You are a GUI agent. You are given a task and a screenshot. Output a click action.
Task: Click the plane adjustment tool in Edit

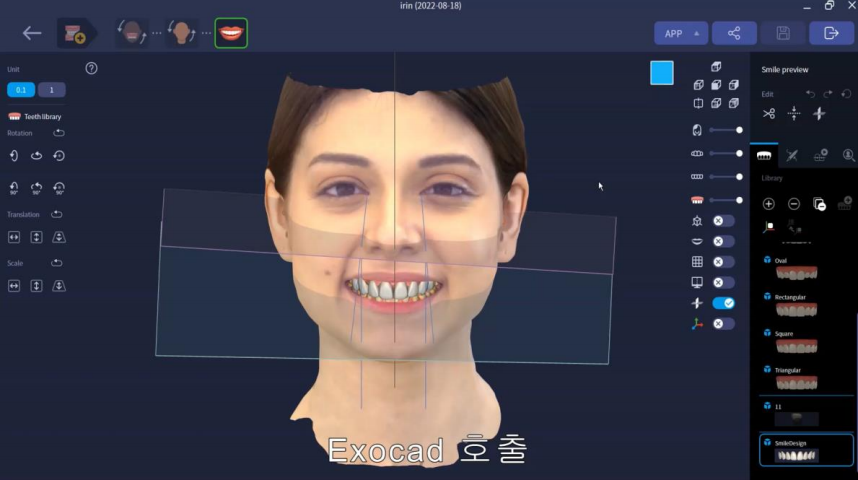pos(819,114)
